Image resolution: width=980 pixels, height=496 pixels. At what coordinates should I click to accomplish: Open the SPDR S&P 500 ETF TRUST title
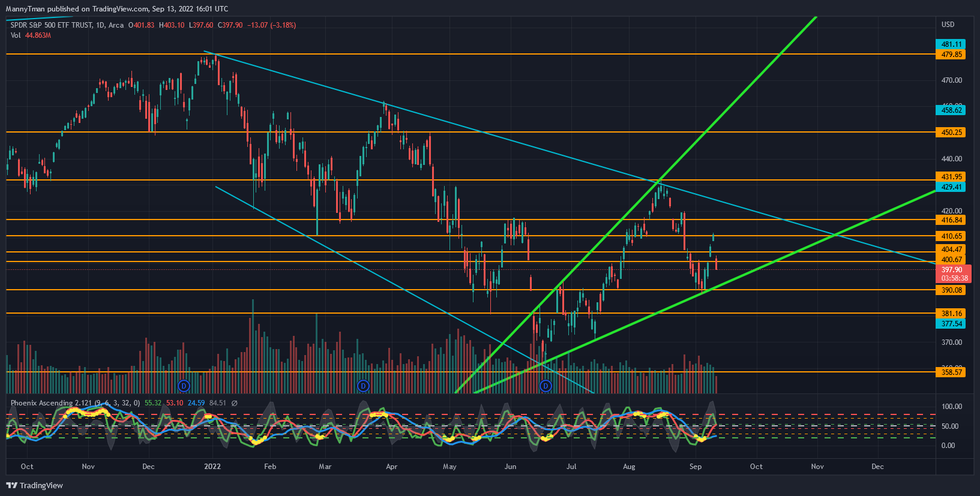tap(52, 25)
